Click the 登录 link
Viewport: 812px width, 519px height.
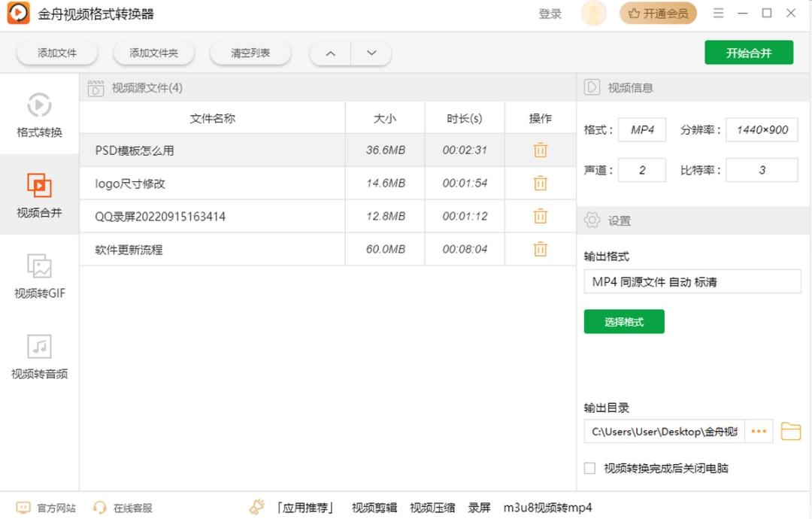point(550,13)
